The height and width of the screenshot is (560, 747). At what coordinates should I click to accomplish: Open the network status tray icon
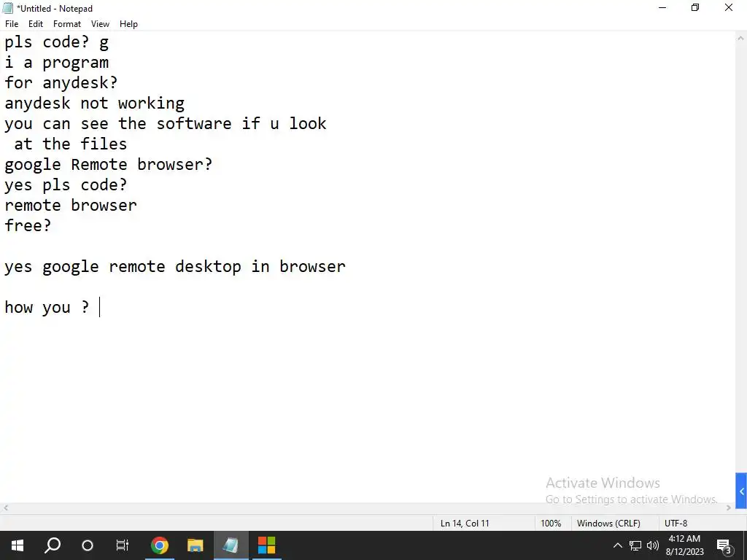[x=635, y=545]
